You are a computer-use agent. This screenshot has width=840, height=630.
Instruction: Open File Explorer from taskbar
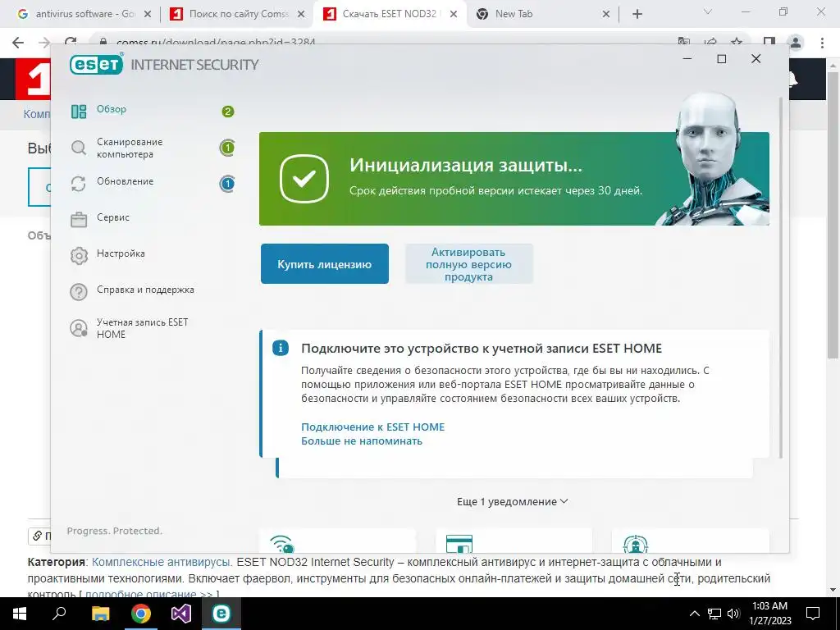pyautogui.click(x=100, y=614)
